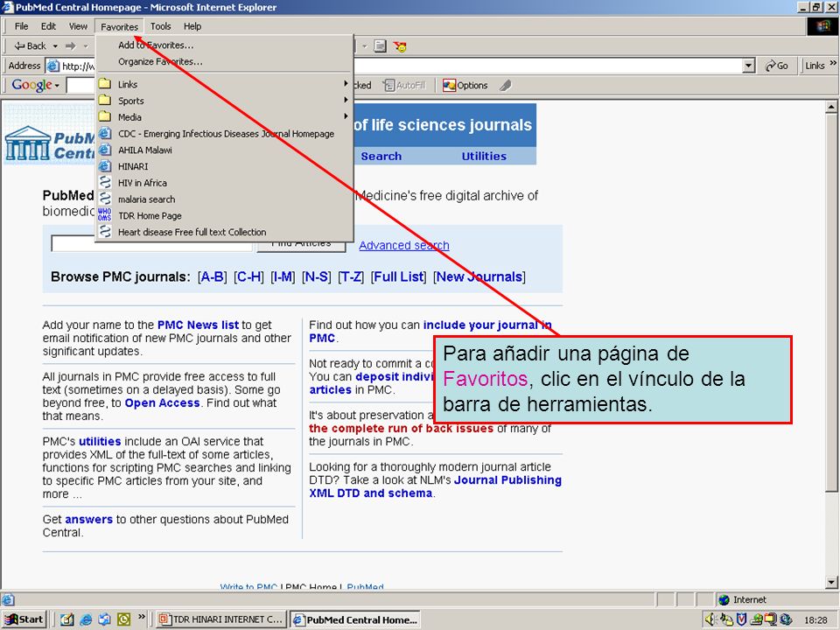Select Organize Favorites menu entry
840x630 pixels.
[x=225, y=61]
